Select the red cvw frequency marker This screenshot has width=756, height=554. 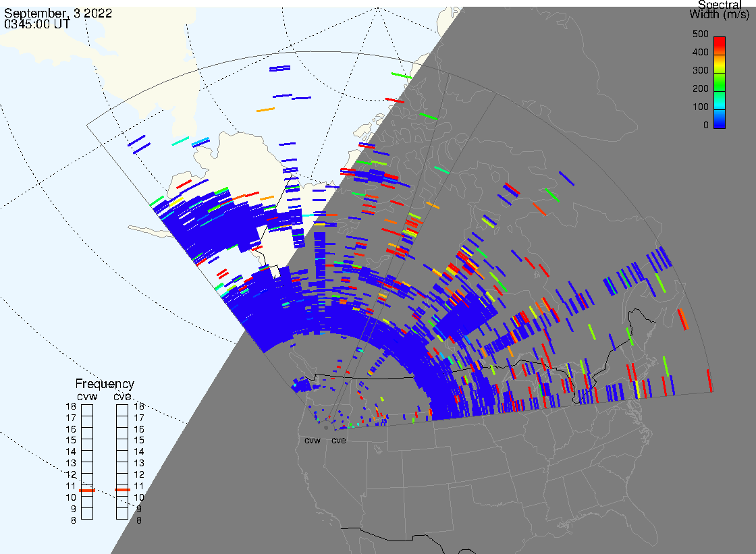click(x=87, y=491)
